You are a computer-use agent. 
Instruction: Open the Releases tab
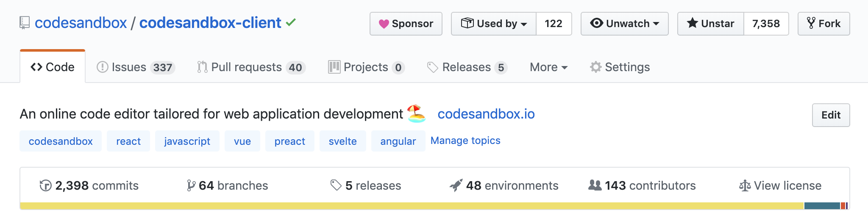point(467,67)
